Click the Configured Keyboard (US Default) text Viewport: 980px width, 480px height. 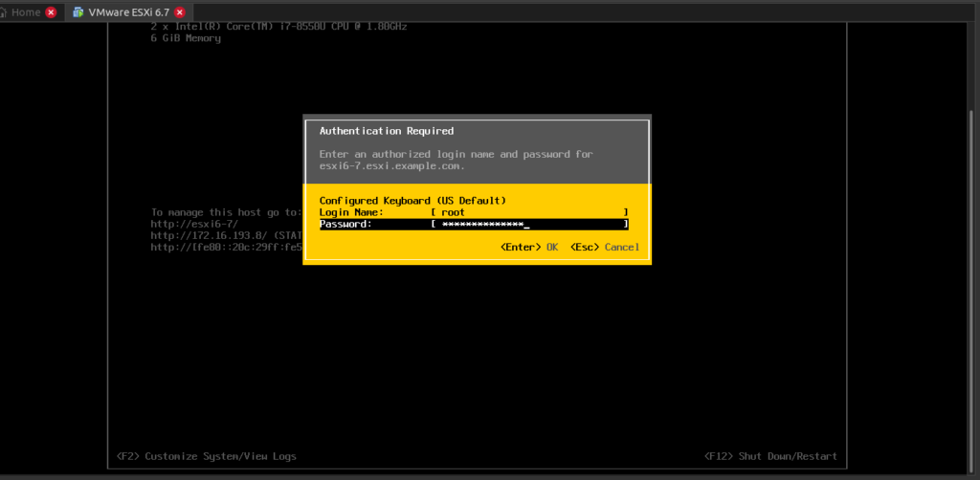tap(412, 201)
